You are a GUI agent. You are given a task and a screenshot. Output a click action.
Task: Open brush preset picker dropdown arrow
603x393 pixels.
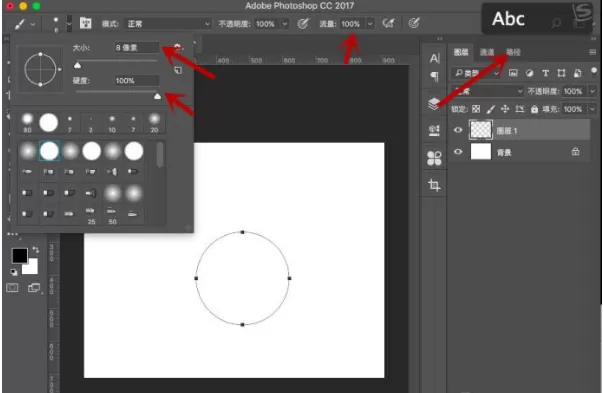click(x=69, y=24)
